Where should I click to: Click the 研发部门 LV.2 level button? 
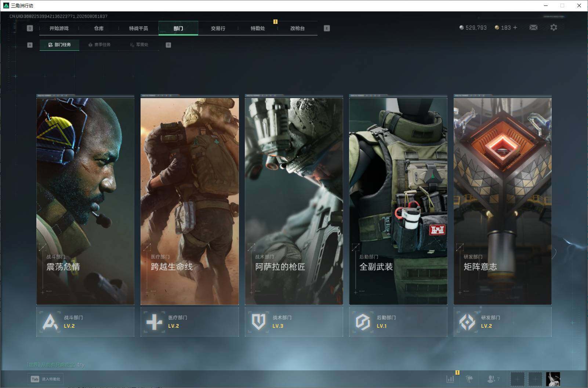point(502,322)
